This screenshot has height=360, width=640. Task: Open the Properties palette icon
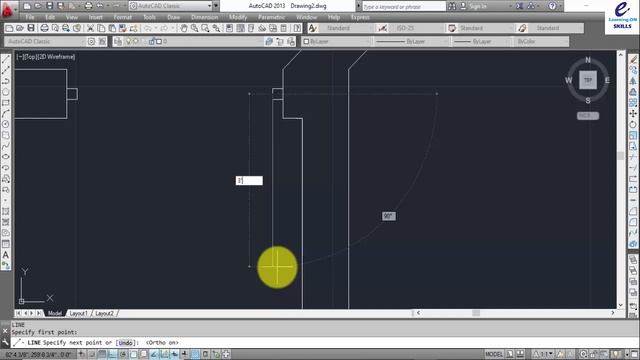tap(229, 28)
